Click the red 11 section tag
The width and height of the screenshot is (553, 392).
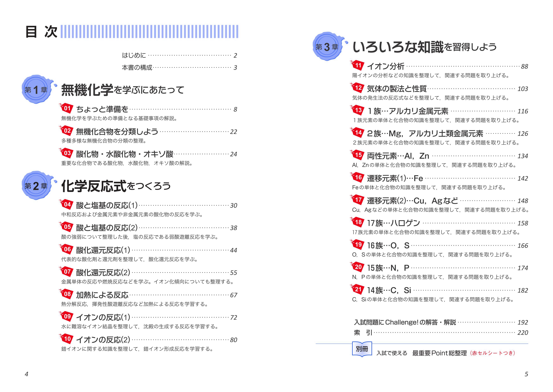[357, 65]
